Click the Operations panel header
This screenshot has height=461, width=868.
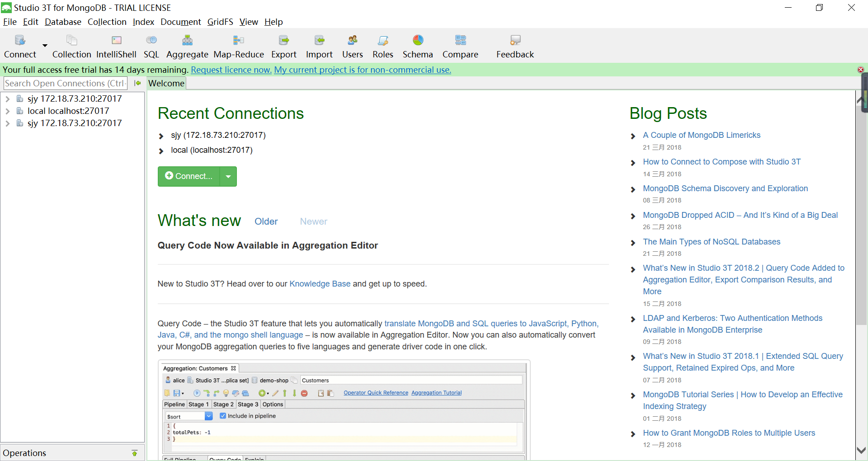point(72,453)
